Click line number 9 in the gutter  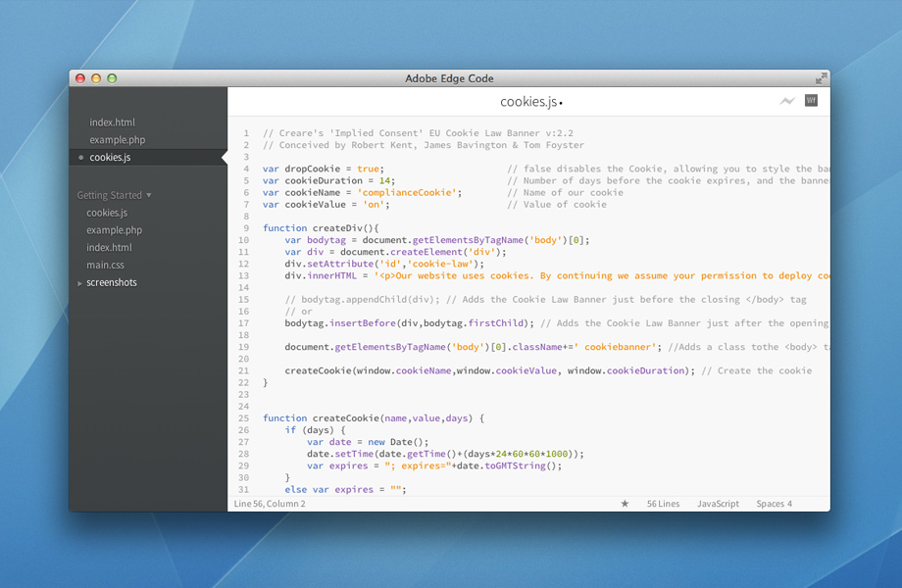click(x=246, y=228)
